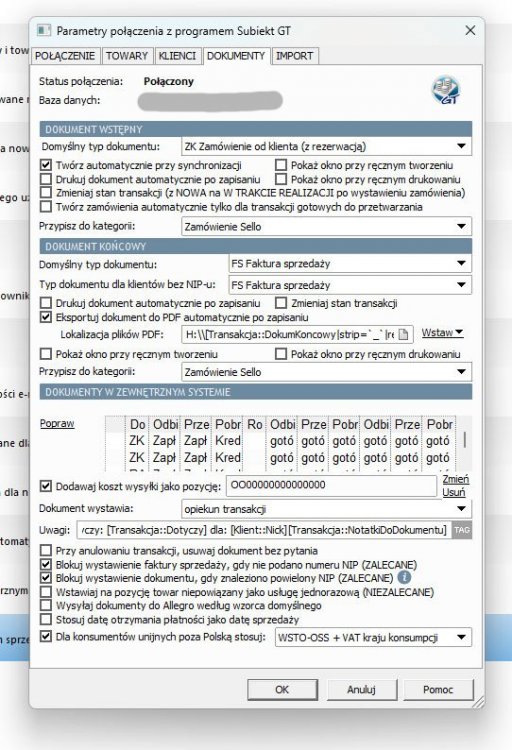
Task: Expand the Dokument wystawia dropdown
Action: pyautogui.click(x=326, y=509)
